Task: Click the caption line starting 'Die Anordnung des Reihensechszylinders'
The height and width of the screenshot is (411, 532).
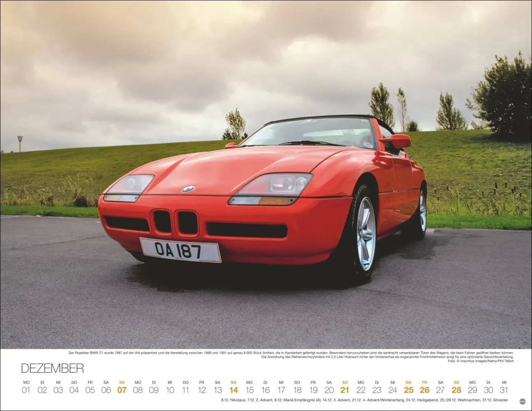Action: tap(388, 357)
